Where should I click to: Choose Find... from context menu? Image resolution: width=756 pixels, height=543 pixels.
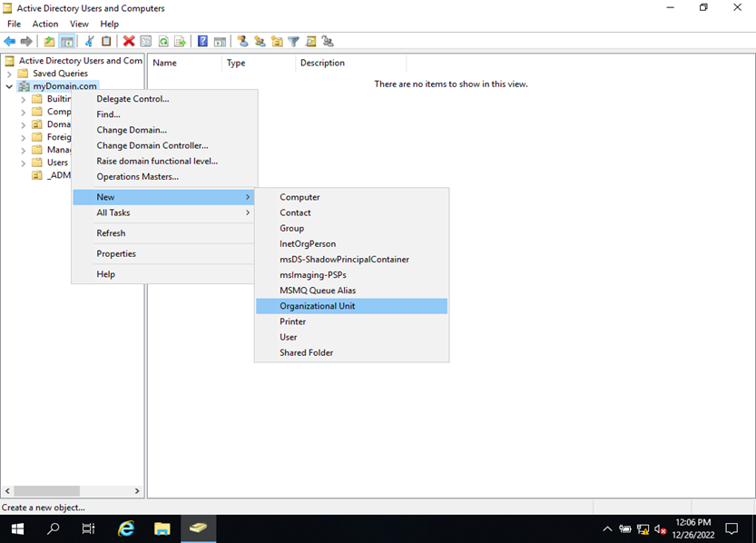tap(163, 114)
